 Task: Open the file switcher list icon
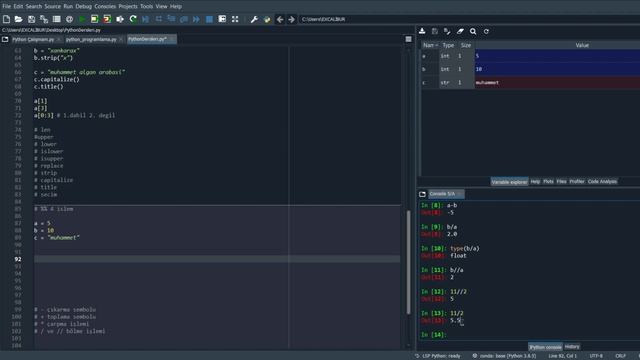pyautogui.click(x=56, y=19)
